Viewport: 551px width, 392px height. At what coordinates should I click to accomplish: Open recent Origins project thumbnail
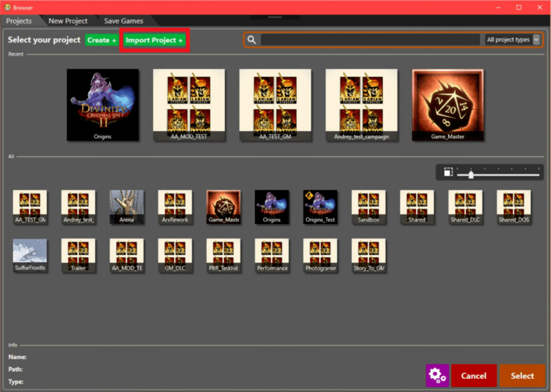tap(103, 105)
